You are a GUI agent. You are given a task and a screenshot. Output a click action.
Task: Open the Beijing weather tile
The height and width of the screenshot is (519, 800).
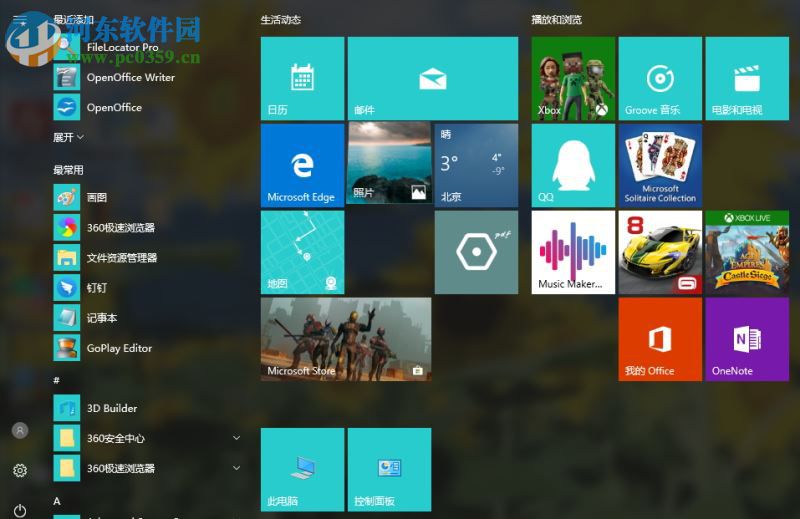pos(476,165)
